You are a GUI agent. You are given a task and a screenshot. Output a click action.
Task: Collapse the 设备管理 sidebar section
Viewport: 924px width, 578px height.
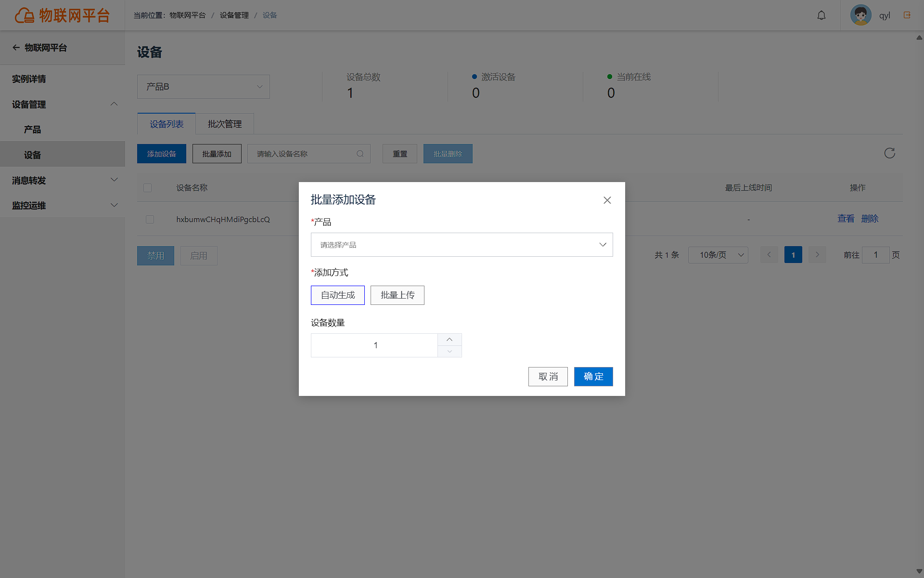[x=63, y=105]
